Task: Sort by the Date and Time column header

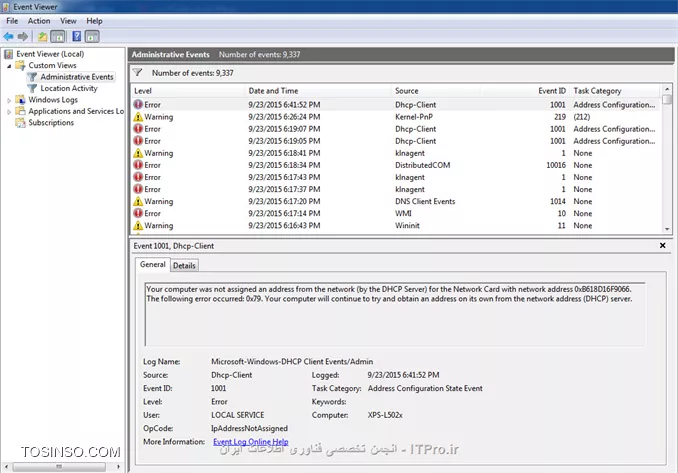Action: coord(318,91)
